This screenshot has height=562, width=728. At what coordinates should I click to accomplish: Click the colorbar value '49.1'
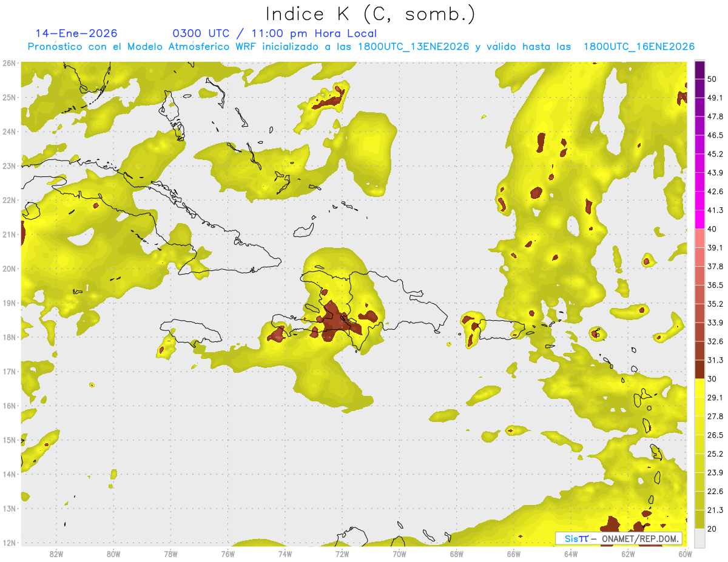(x=715, y=98)
